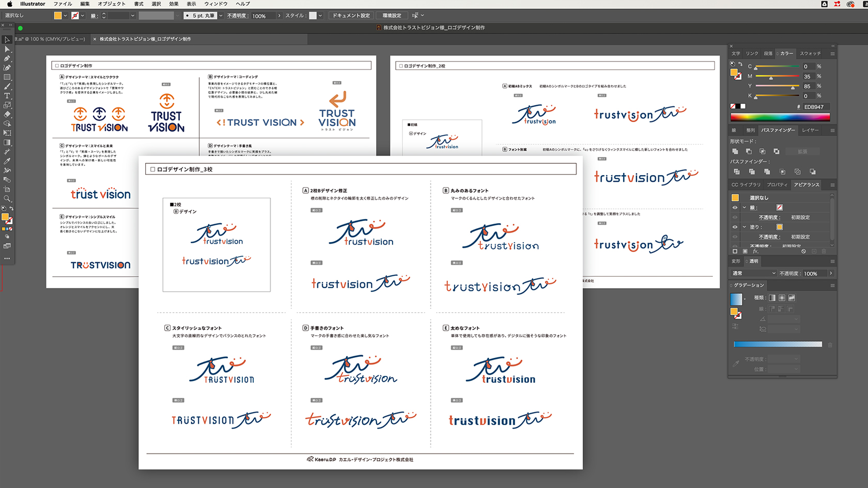Open the 通常 blending mode dropdown
Viewport: 868px width, 488px height.
[754, 273]
